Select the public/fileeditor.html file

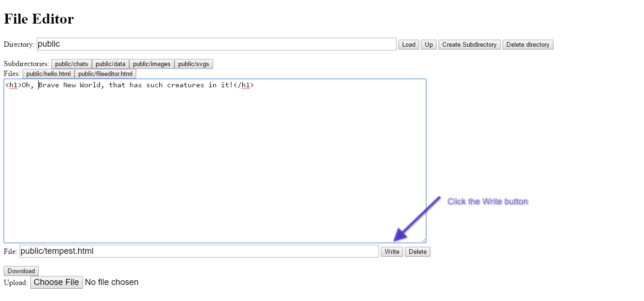[x=105, y=74]
